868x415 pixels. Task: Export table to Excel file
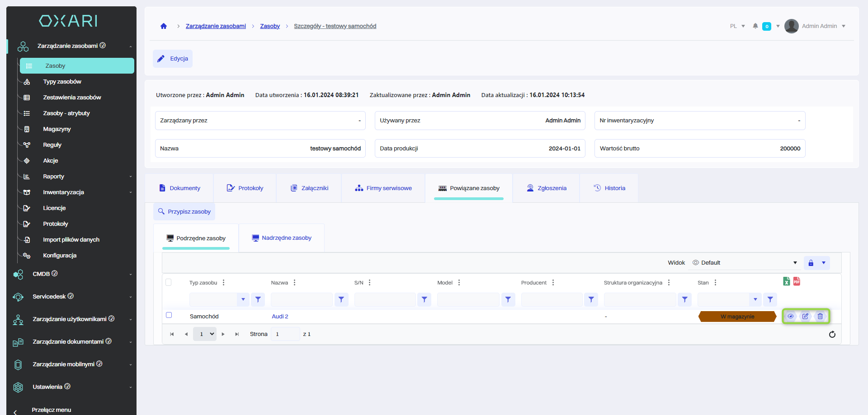click(787, 281)
